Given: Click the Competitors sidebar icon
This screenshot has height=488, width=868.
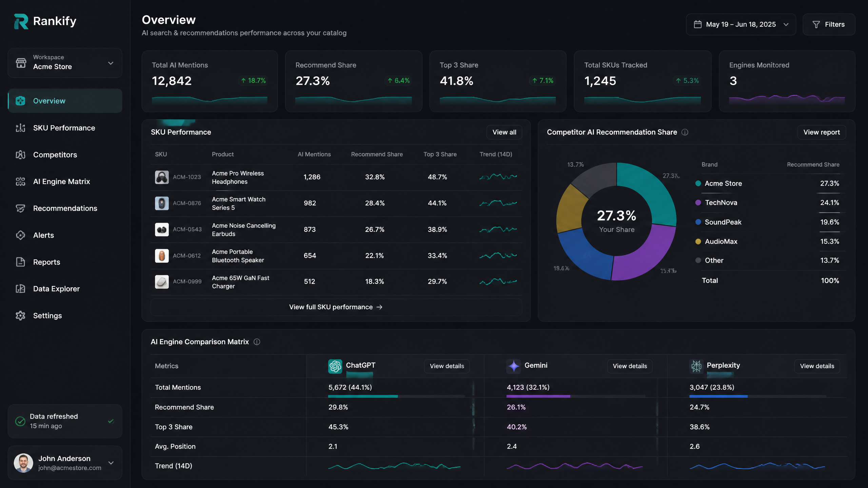Looking at the screenshot, I should pos(20,155).
